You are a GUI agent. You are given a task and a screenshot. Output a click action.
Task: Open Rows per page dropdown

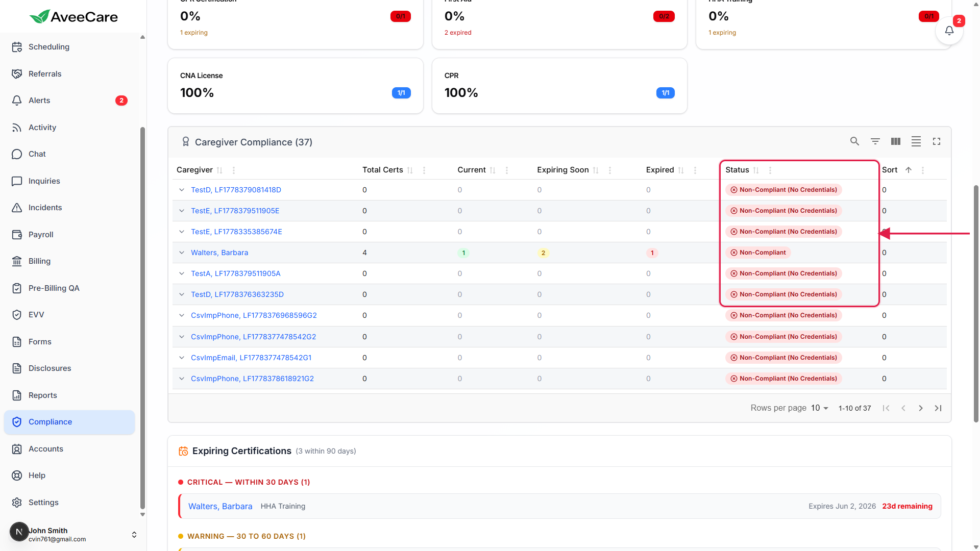(x=820, y=408)
